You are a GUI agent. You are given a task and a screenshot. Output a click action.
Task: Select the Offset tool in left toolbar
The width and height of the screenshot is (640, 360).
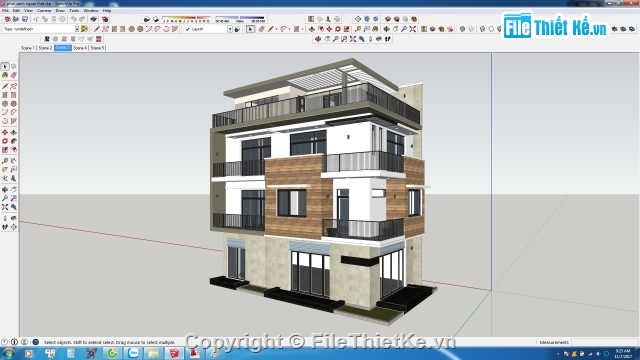point(13,149)
